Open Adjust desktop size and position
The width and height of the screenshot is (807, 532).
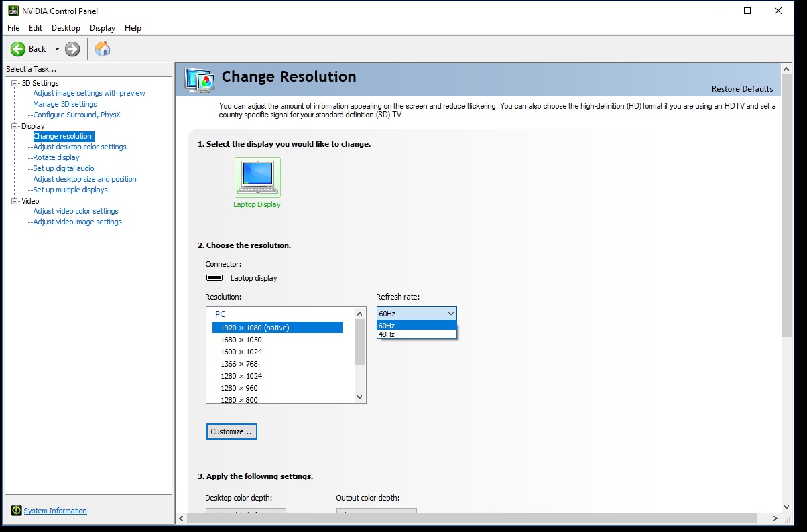[x=84, y=179]
